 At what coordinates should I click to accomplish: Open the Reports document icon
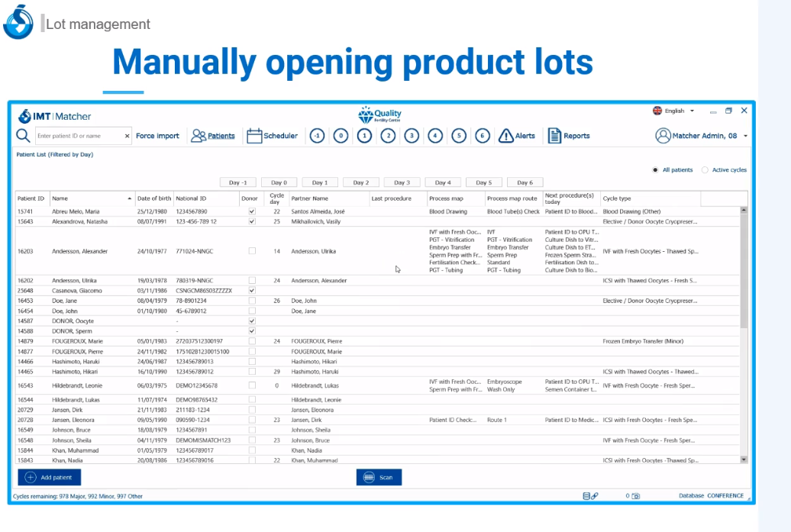coord(554,136)
